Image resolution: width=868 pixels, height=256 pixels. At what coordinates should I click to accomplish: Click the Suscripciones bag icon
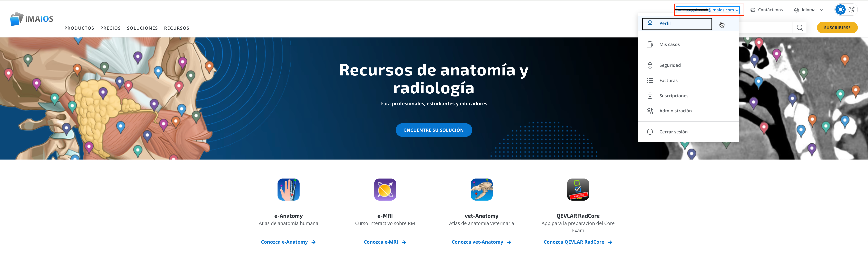pyautogui.click(x=650, y=96)
